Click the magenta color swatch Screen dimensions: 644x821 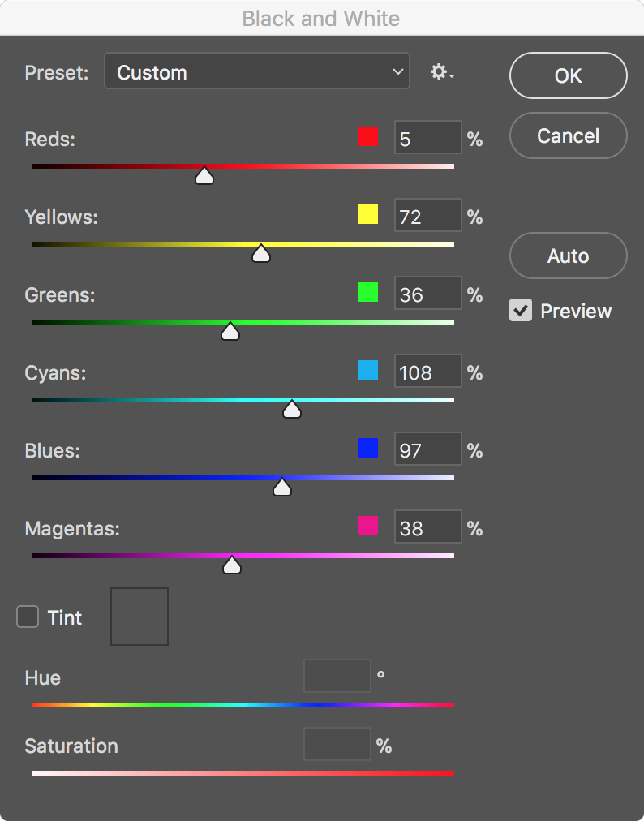coord(368,526)
